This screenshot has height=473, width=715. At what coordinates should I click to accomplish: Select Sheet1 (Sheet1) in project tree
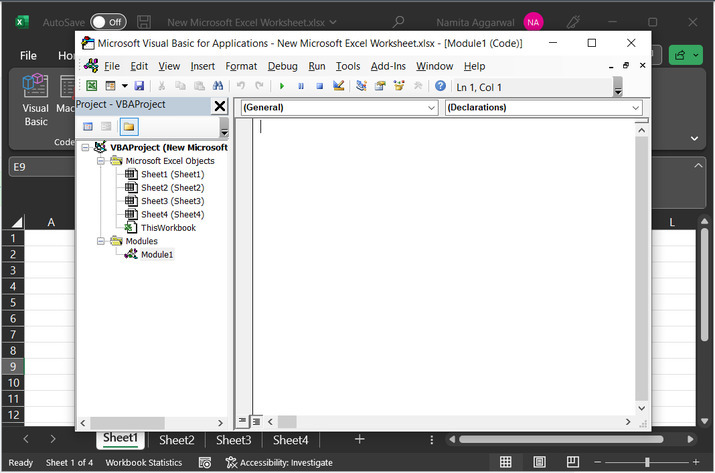point(172,174)
